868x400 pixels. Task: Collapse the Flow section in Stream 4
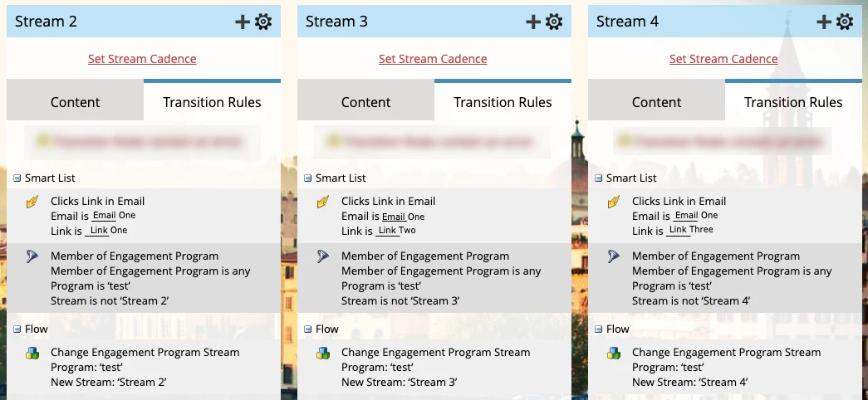(598, 329)
